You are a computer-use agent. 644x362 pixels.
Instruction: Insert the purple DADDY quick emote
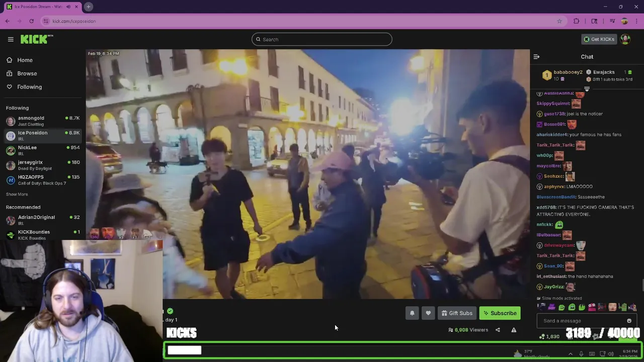(x=551, y=307)
